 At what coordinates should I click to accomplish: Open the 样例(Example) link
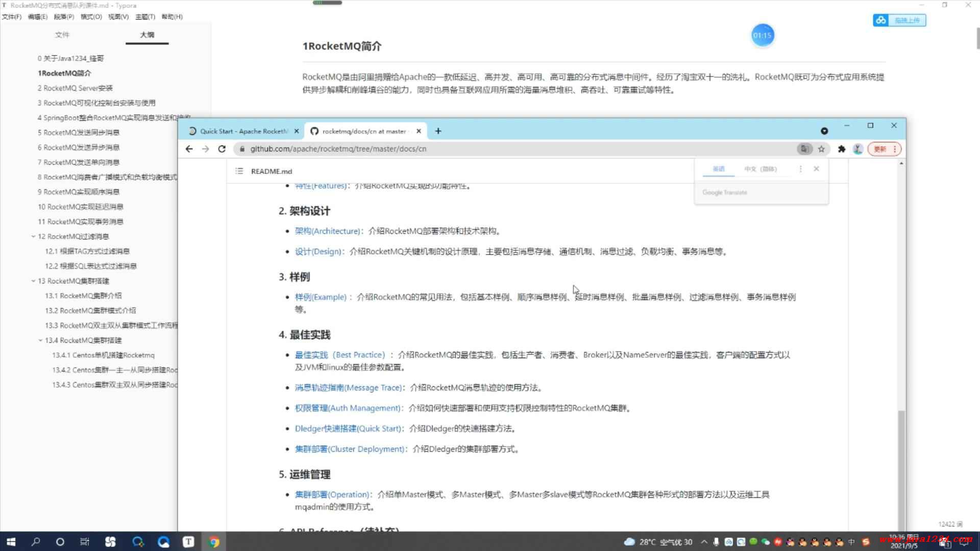pos(321,297)
